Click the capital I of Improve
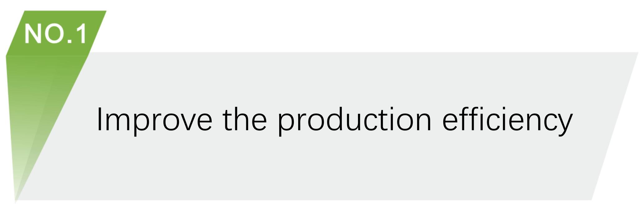644x204 pixels. pyautogui.click(x=100, y=119)
